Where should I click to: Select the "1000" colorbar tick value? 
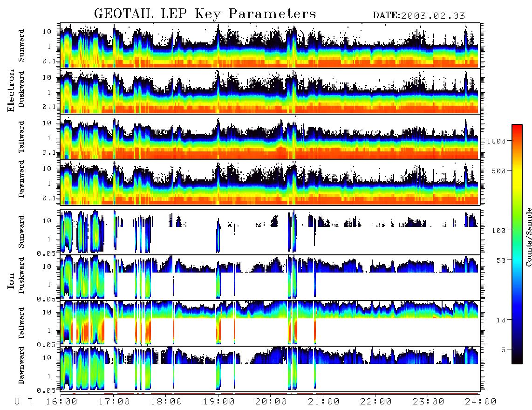pyautogui.click(x=497, y=141)
